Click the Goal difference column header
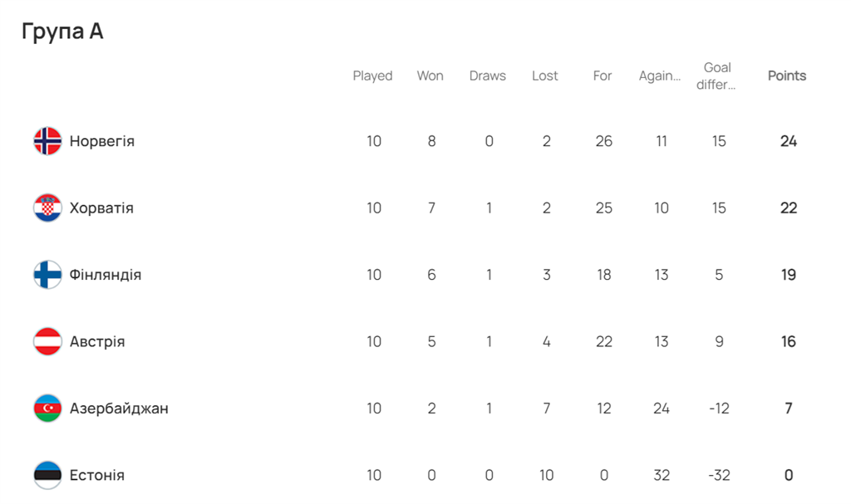 click(x=717, y=76)
